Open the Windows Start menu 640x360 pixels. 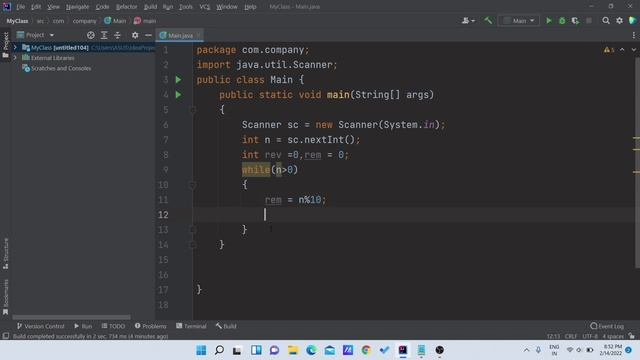click(201, 350)
